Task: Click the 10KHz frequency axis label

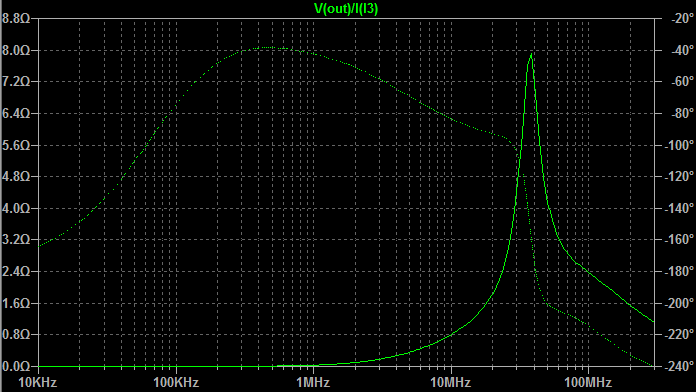Action: click(38, 382)
